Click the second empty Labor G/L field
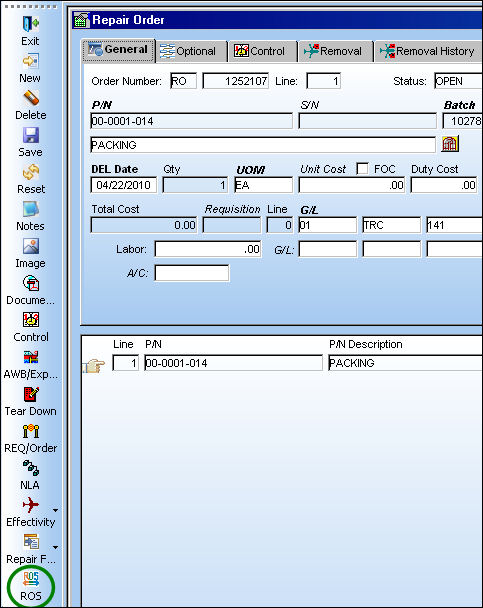This screenshot has width=483, height=608. [x=392, y=249]
